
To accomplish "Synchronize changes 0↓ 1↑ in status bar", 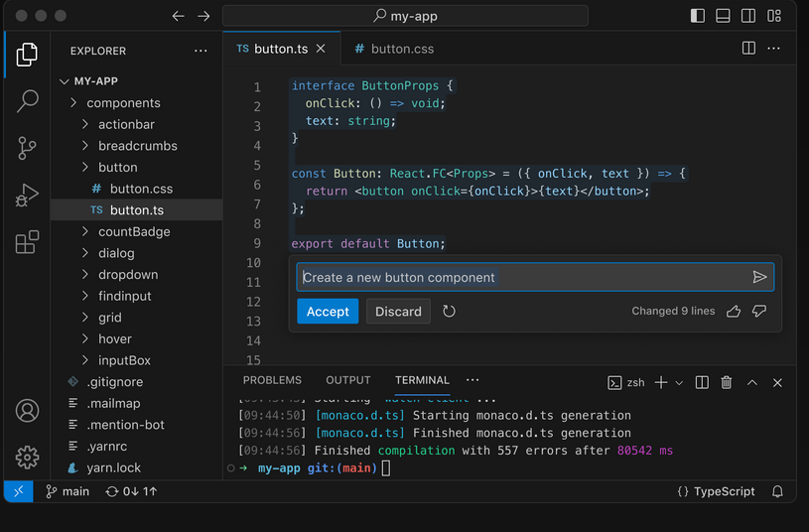I will [x=131, y=491].
